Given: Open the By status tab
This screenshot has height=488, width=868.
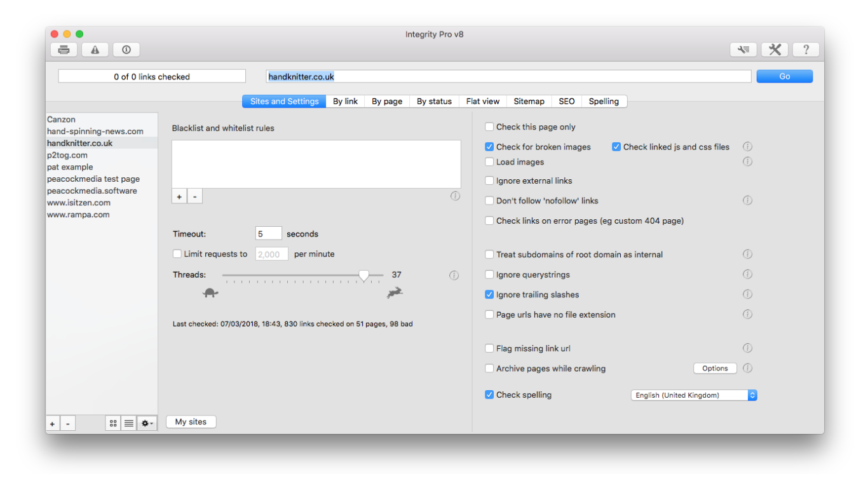Looking at the screenshot, I should click(x=435, y=102).
